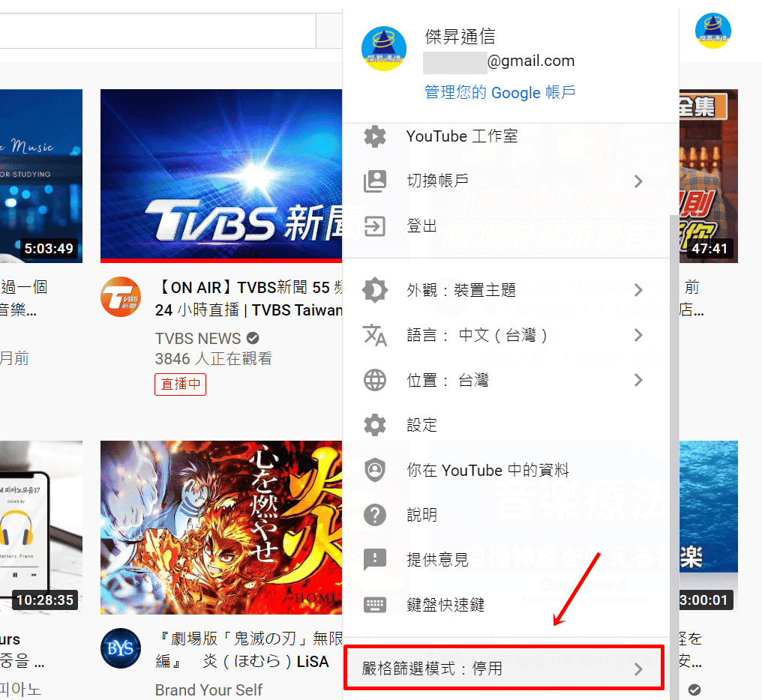The image size is (762, 700).
Task: Open the ON AIR TVBS新聞 video title
Action: [248, 298]
